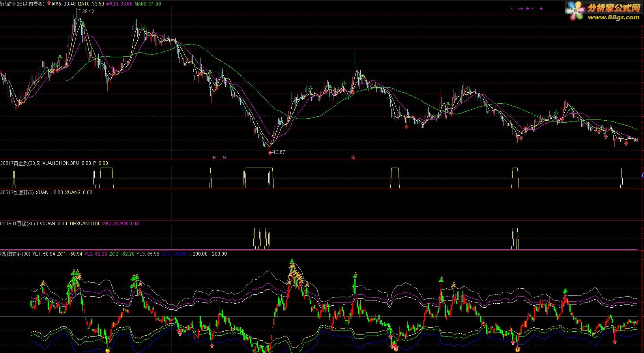The height and width of the screenshot is (353, 644).
Task: Click the green arrow at the indicator's highest peak
Action: pyautogui.click(x=292, y=261)
